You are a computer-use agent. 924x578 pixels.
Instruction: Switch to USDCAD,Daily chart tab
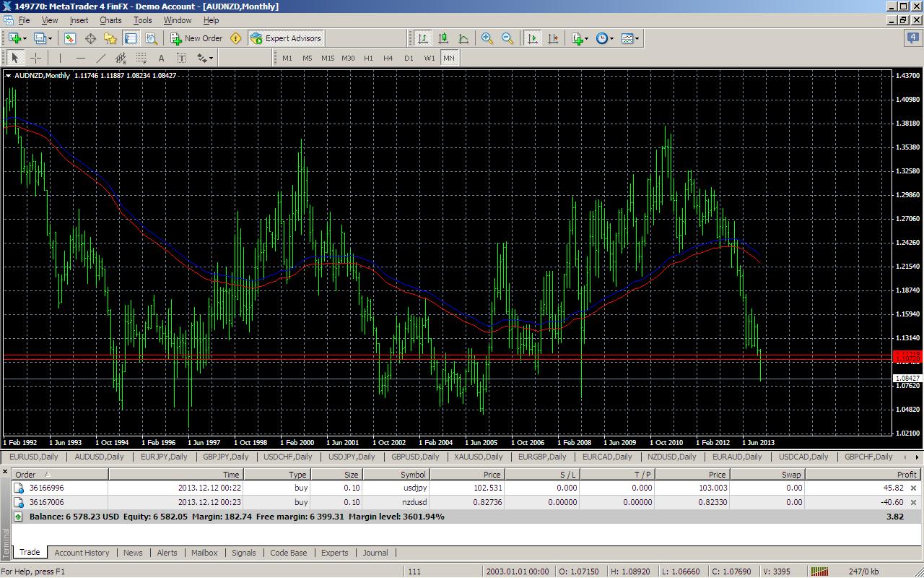(x=803, y=457)
